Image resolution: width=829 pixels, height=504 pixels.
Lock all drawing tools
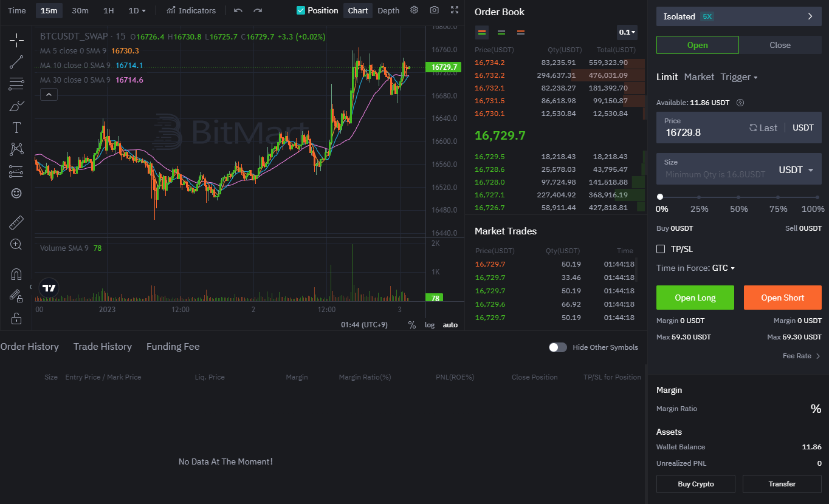pos(16,318)
